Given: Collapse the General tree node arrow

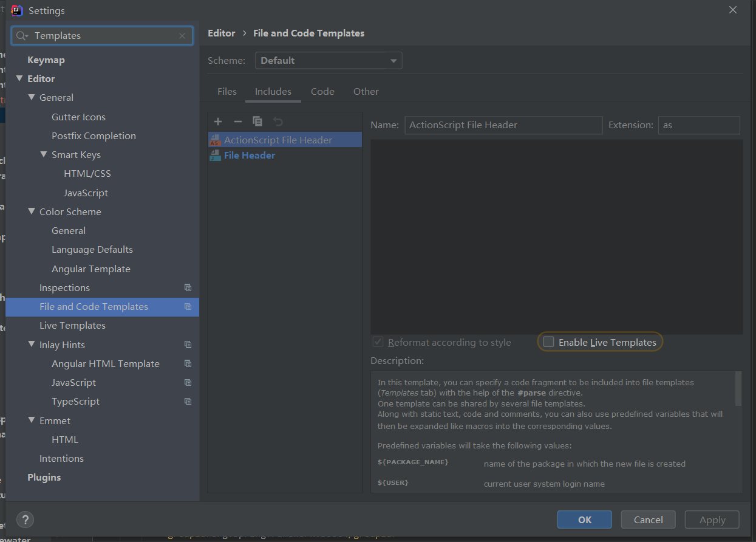Looking at the screenshot, I should coord(32,97).
